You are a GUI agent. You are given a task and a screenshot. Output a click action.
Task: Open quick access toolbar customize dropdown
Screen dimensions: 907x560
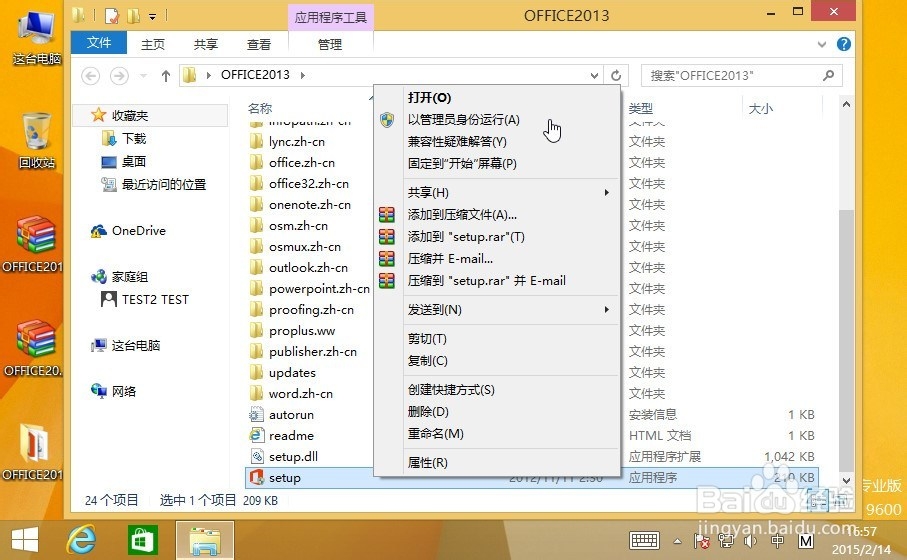[x=152, y=16]
